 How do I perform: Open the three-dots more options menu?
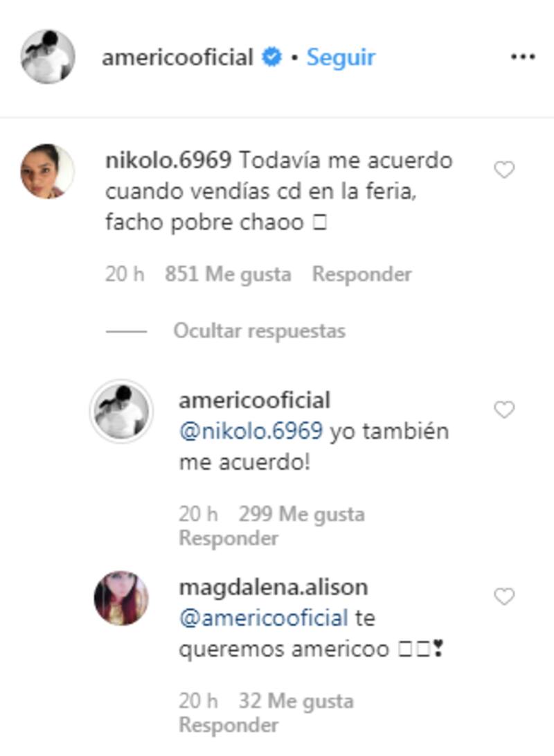pos(523,57)
